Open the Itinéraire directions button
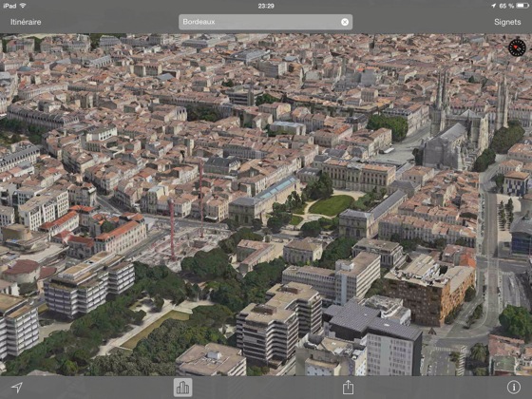 tap(26, 22)
